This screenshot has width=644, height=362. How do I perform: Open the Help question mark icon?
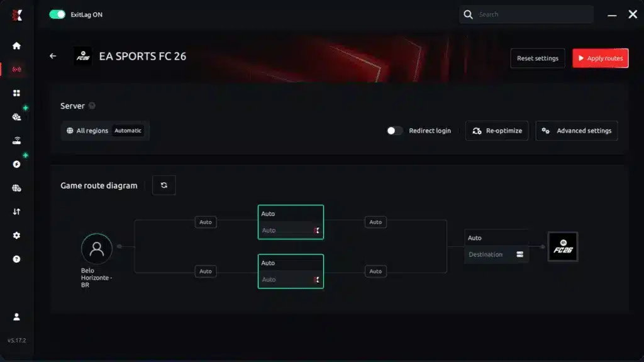[16, 259]
